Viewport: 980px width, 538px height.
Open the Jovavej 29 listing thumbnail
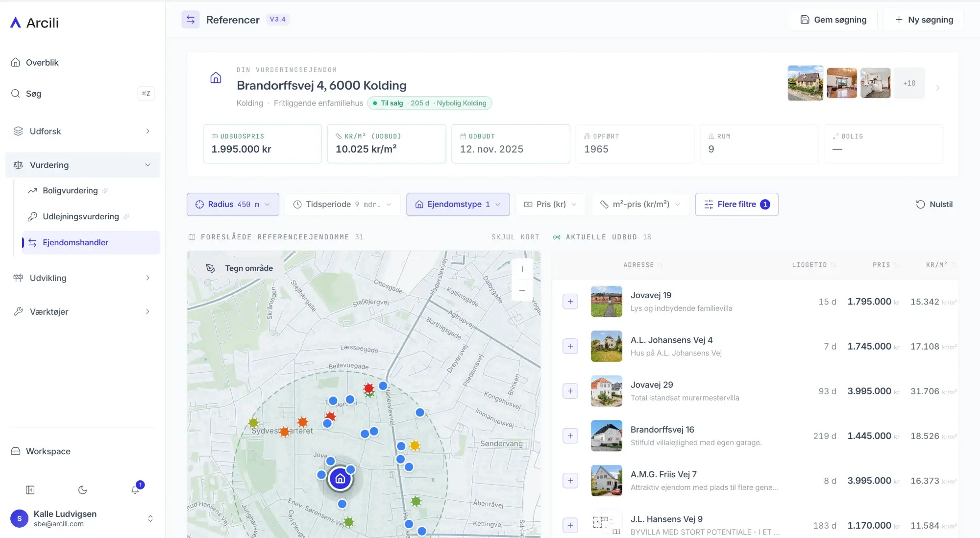tap(607, 391)
